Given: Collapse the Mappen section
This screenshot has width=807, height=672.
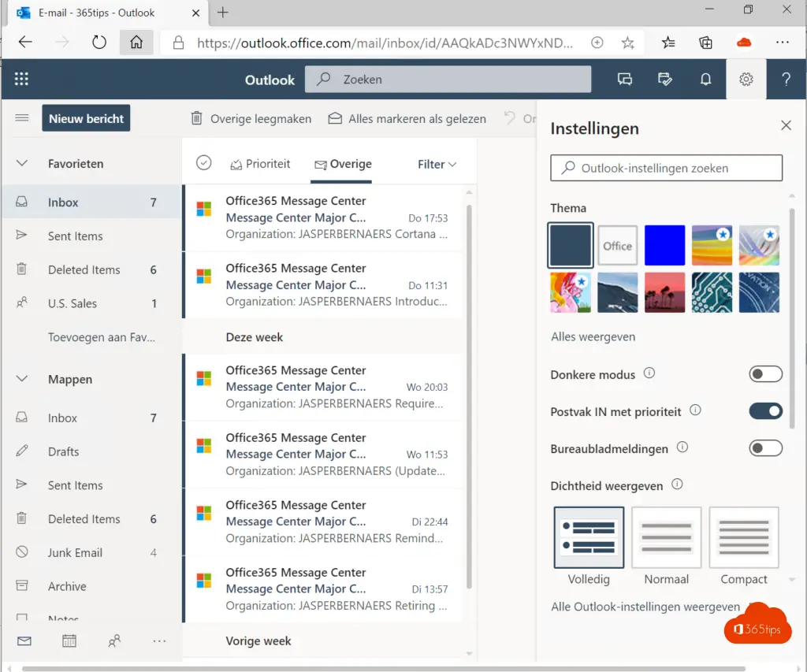Looking at the screenshot, I should [21, 379].
